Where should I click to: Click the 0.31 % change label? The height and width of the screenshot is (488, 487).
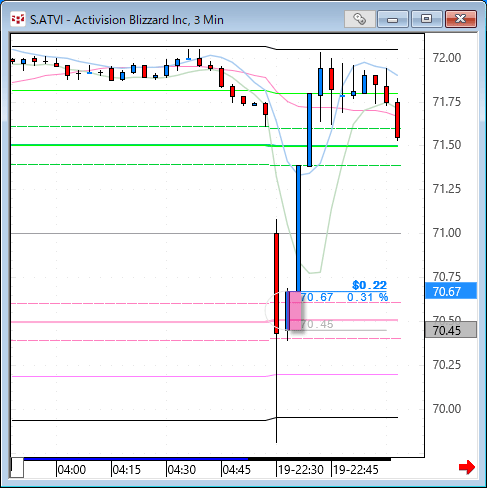(x=367, y=297)
